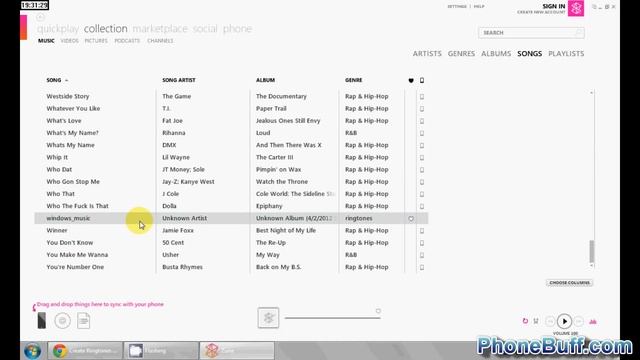
Task: Open the mini player mode icon in title bar
Action: (x=594, y=7)
